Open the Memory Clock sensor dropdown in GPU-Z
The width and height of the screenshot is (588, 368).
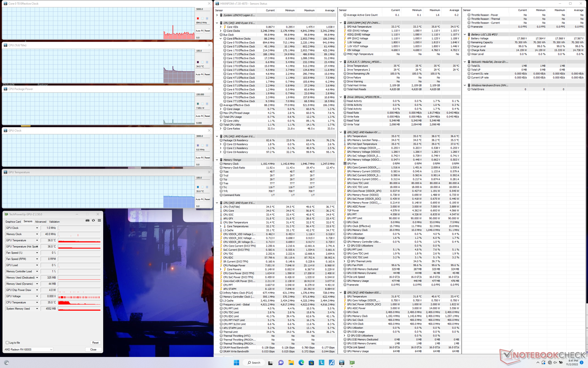pos(37,234)
